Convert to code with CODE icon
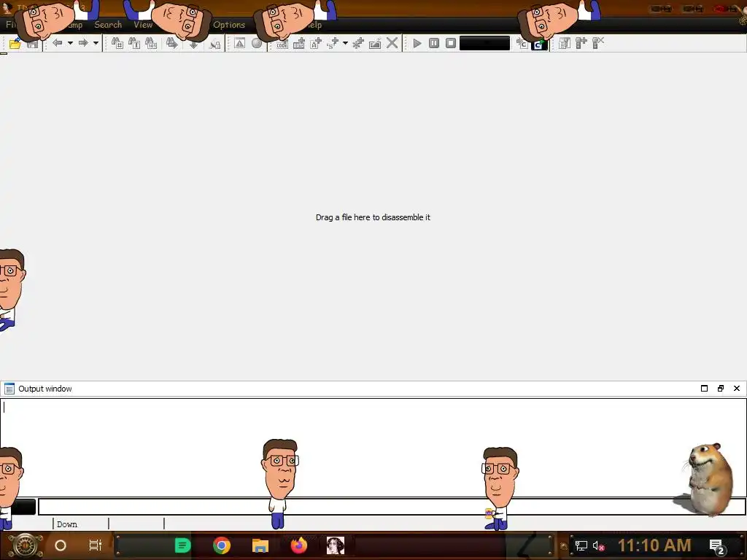The height and width of the screenshot is (560, 747). 282,44
